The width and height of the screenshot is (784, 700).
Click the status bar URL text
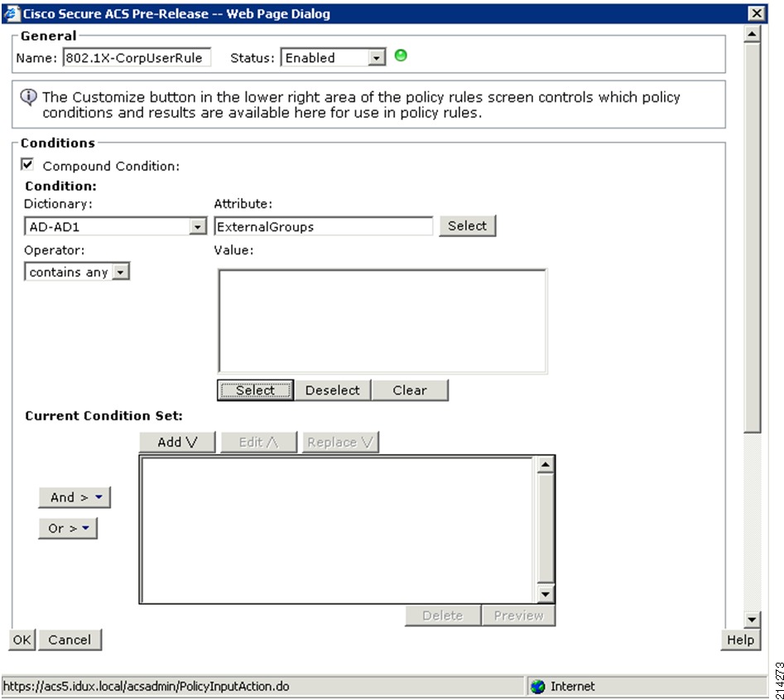tap(147, 687)
